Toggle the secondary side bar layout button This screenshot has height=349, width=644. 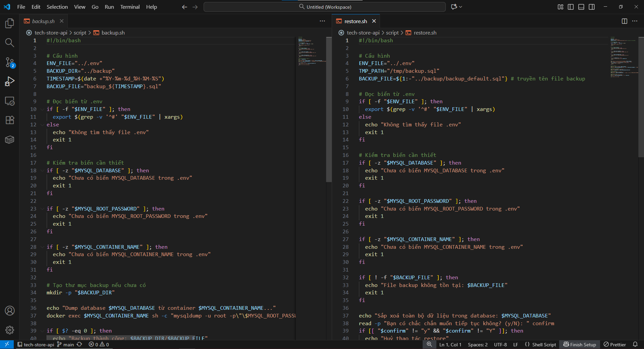pyautogui.click(x=592, y=7)
